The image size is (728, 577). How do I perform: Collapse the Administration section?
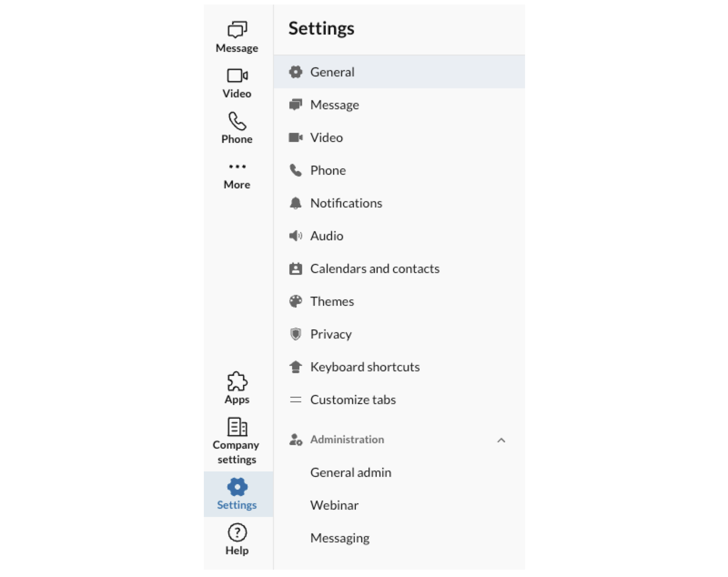tap(502, 440)
